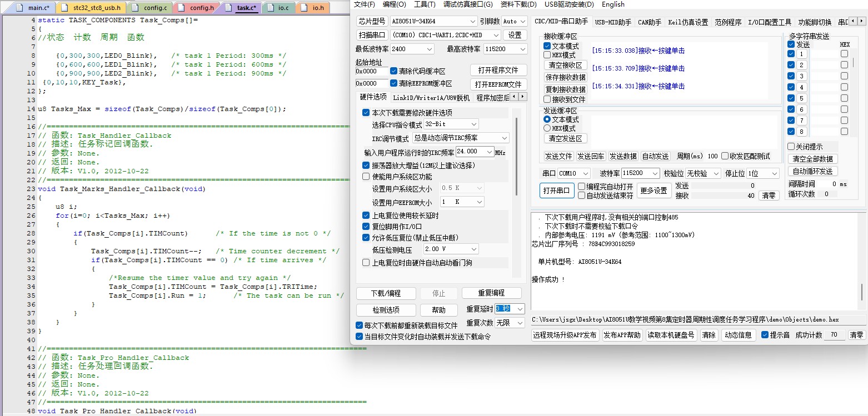Viewport: 868px width, 416px height.
Task: Expand the 停止位 1位 dropdown
Action: point(775,173)
